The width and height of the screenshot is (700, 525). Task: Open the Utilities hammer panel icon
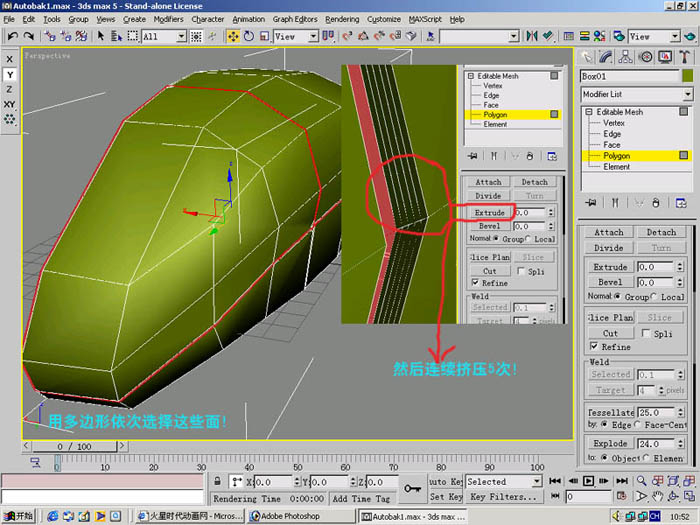point(684,57)
